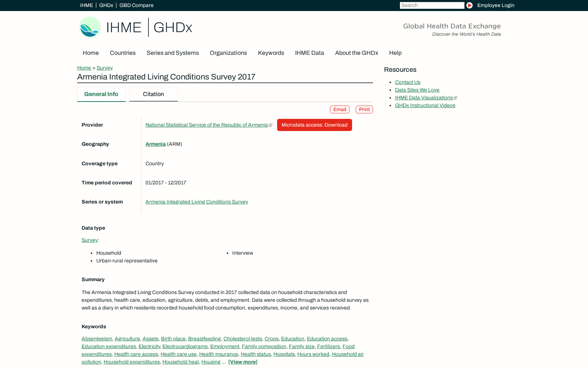Open the Contact Us resource link
This screenshot has height=368, width=588.
click(x=408, y=82)
